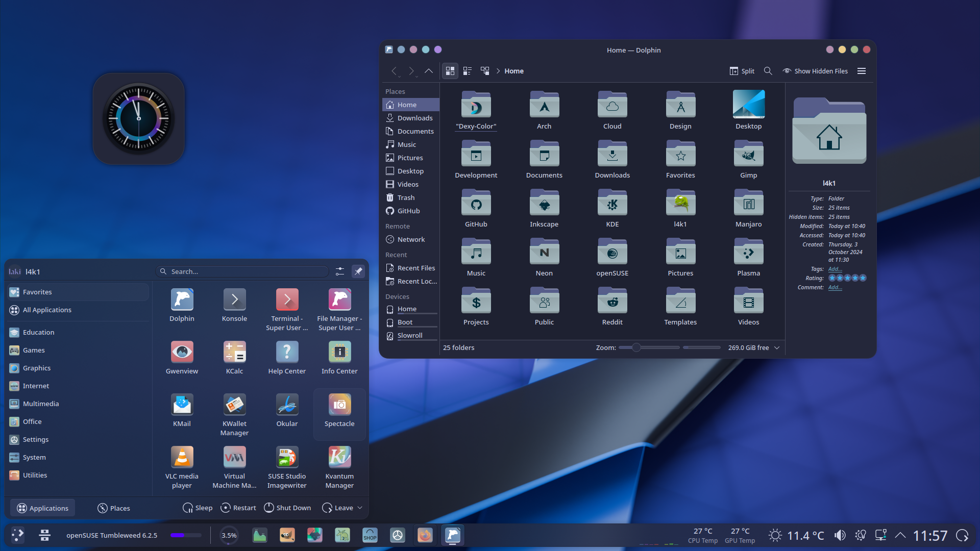Open the Multimedia category
Screen dimensions: 980x551
tap(79, 404)
